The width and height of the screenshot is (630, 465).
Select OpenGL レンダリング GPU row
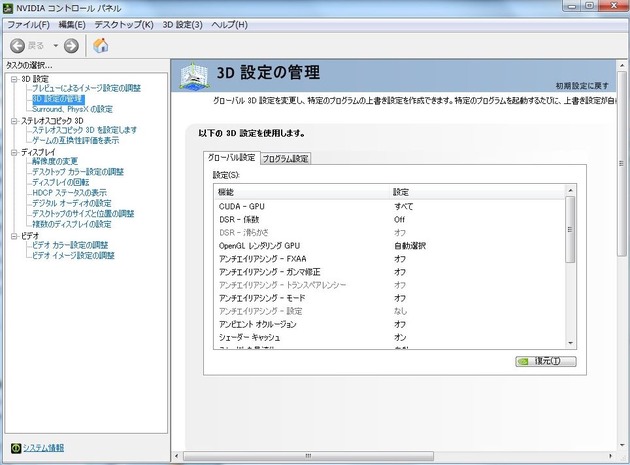pos(390,246)
